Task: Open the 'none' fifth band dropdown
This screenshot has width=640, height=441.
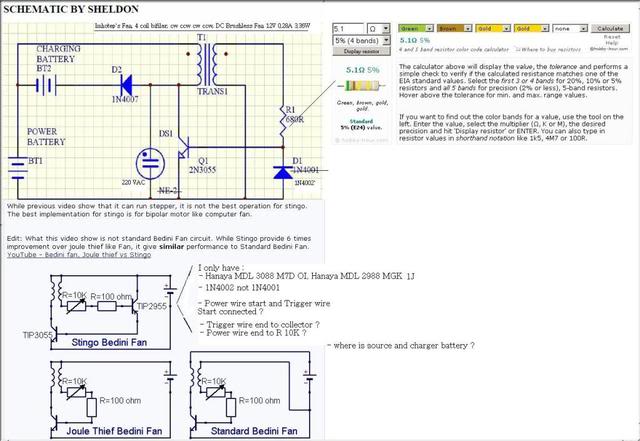Action: coord(570,28)
